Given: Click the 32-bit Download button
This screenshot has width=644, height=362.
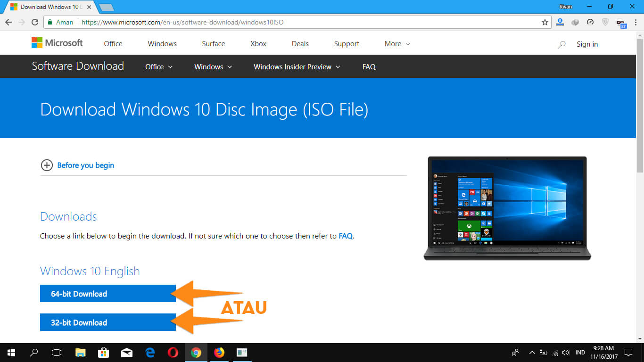Looking at the screenshot, I should pyautogui.click(x=108, y=322).
